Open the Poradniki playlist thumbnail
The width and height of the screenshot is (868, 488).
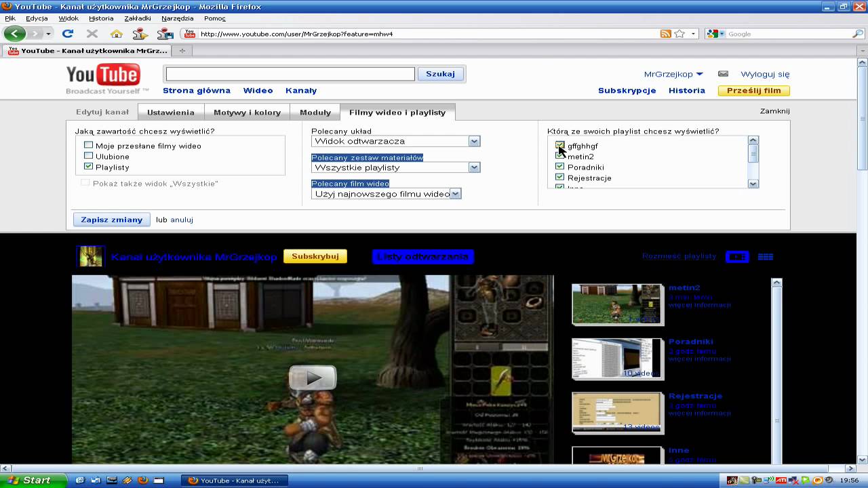(617, 359)
